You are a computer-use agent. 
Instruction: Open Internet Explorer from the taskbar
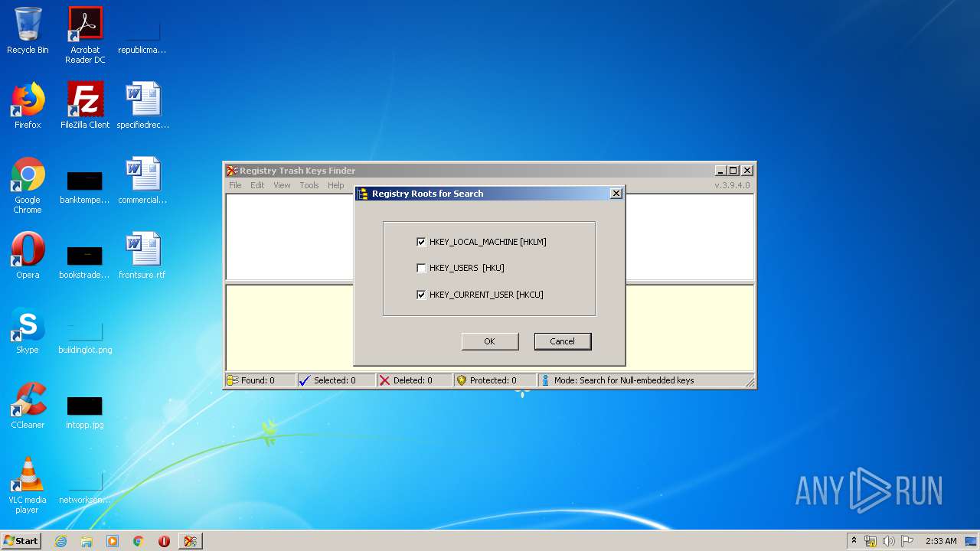pos(60,541)
